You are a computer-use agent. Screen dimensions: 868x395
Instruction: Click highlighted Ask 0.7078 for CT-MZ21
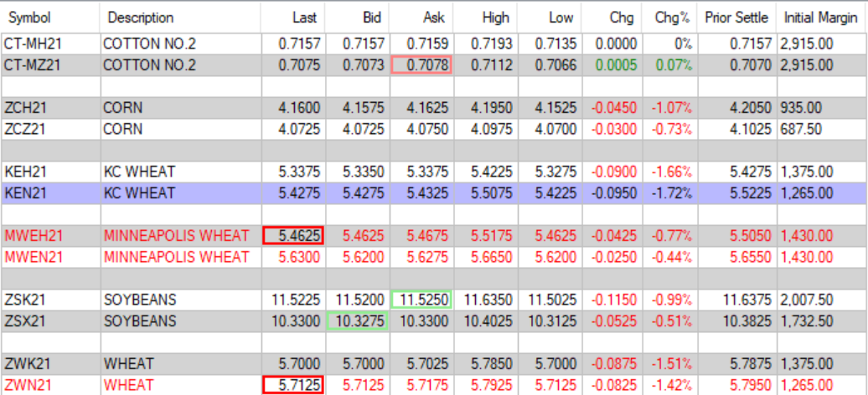pos(421,65)
